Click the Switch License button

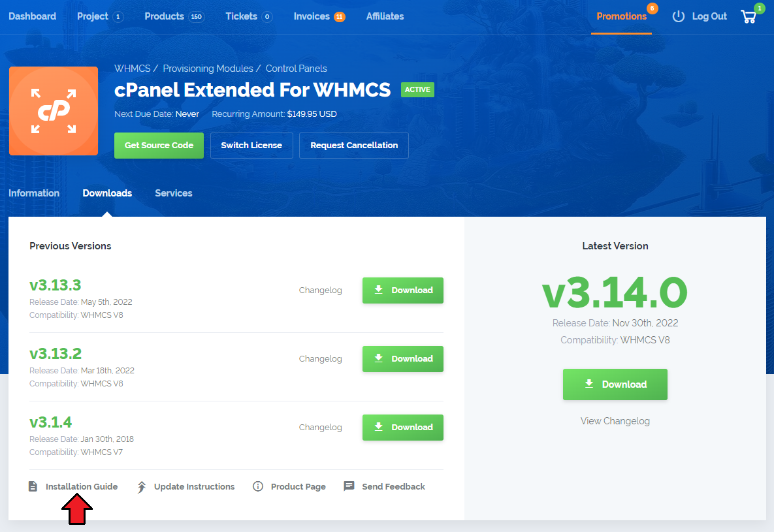click(251, 146)
